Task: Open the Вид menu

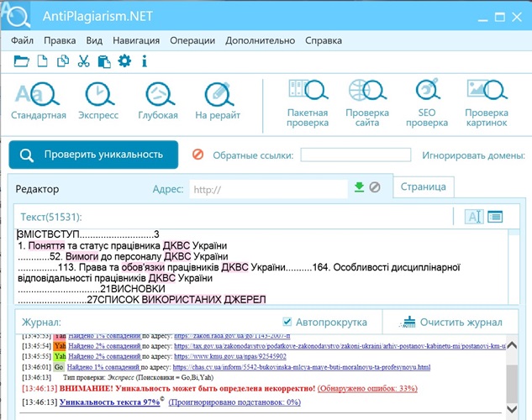Action: pyautogui.click(x=94, y=40)
